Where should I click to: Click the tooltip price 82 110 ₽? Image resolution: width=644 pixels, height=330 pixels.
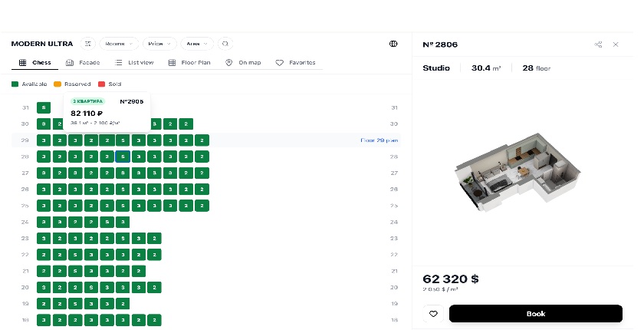(87, 114)
